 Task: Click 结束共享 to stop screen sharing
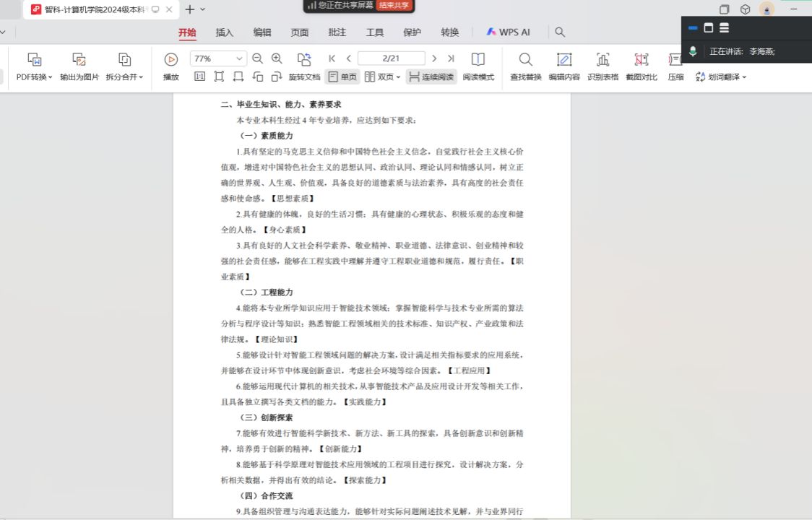tap(394, 5)
